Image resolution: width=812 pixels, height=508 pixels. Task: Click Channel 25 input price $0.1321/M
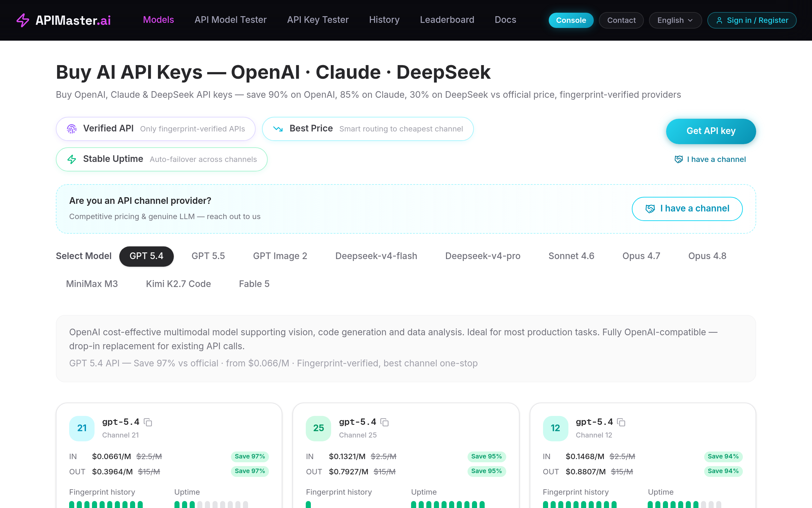click(x=347, y=457)
